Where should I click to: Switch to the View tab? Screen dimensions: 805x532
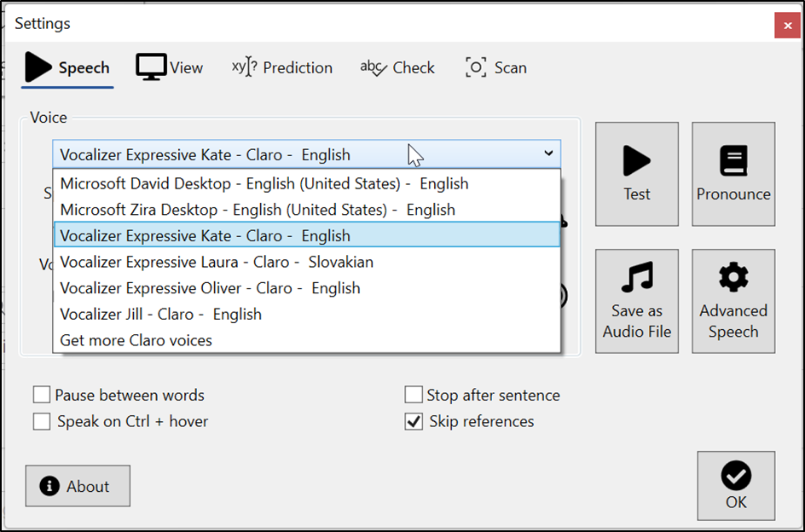(x=170, y=67)
